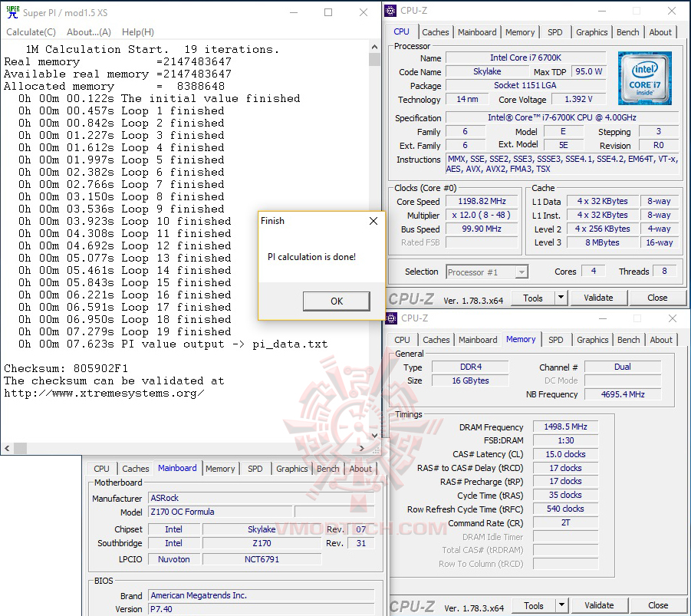Switch to CPU tab in Memory CPU-Z window
The width and height of the screenshot is (691, 616).
click(402, 340)
